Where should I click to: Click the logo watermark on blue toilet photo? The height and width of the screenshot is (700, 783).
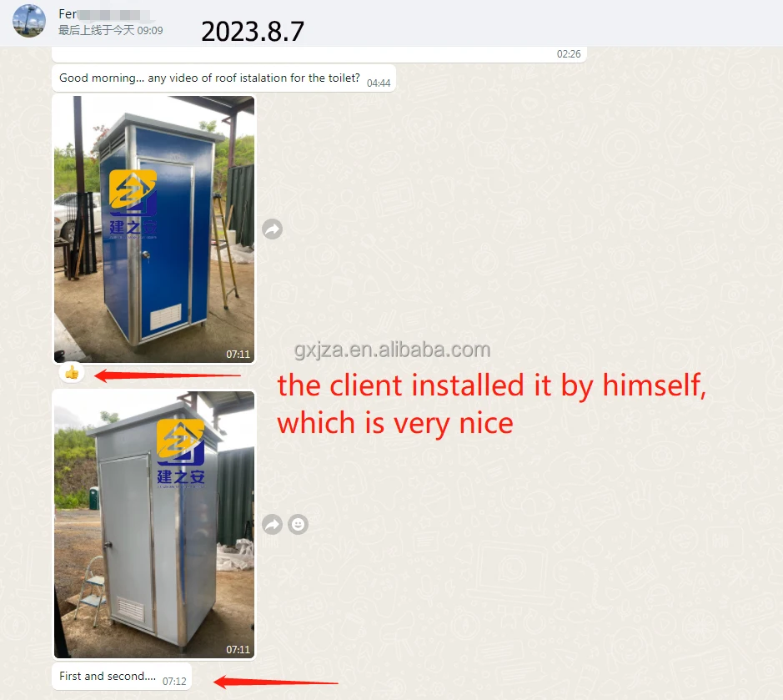[x=133, y=204]
